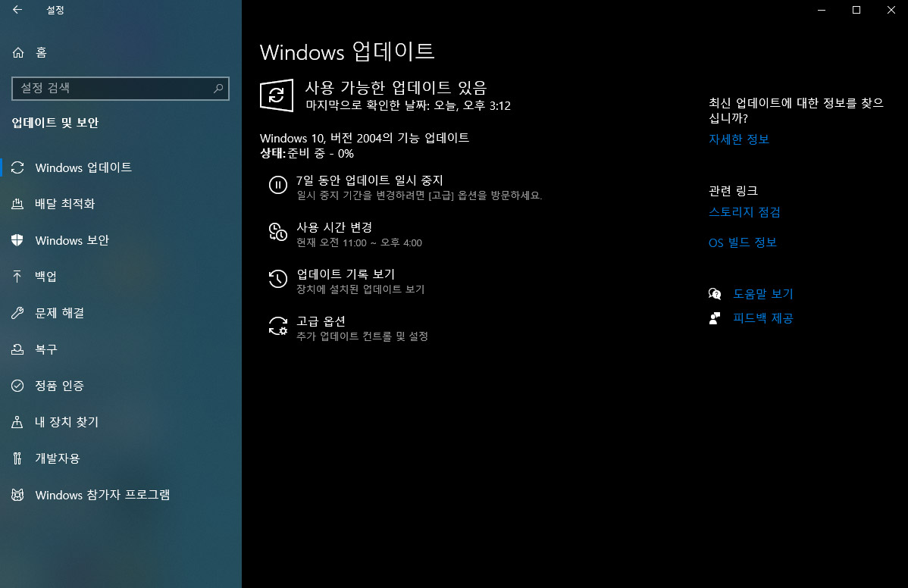Image resolution: width=908 pixels, height=588 pixels.
Task: Open 정품 인증 page
Action: (x=121, y=386)
